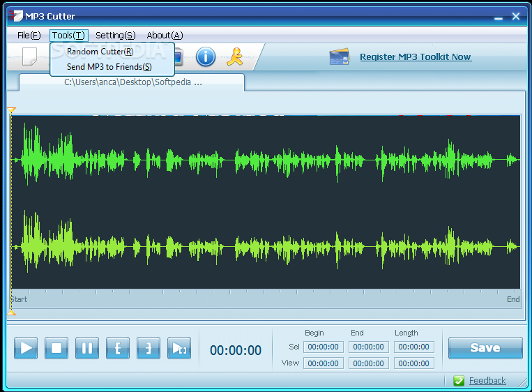Play the selection with play-selection button

179,348
